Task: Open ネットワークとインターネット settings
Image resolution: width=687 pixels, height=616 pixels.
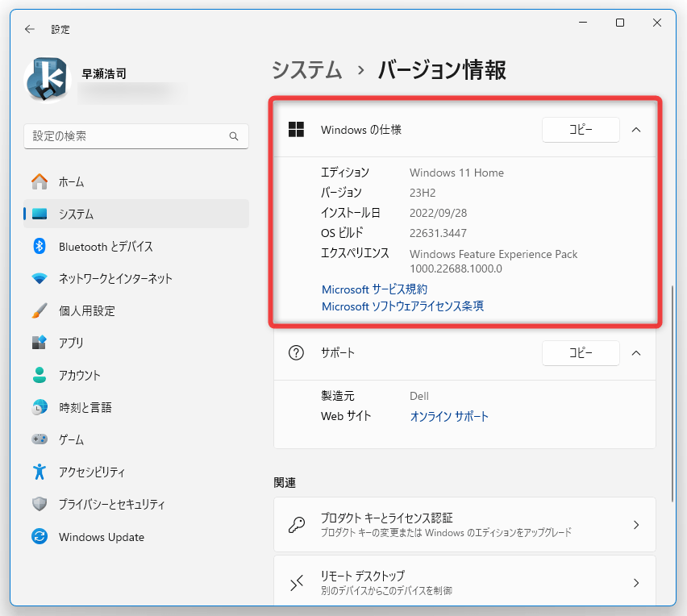Action: (x=136, y=279)
